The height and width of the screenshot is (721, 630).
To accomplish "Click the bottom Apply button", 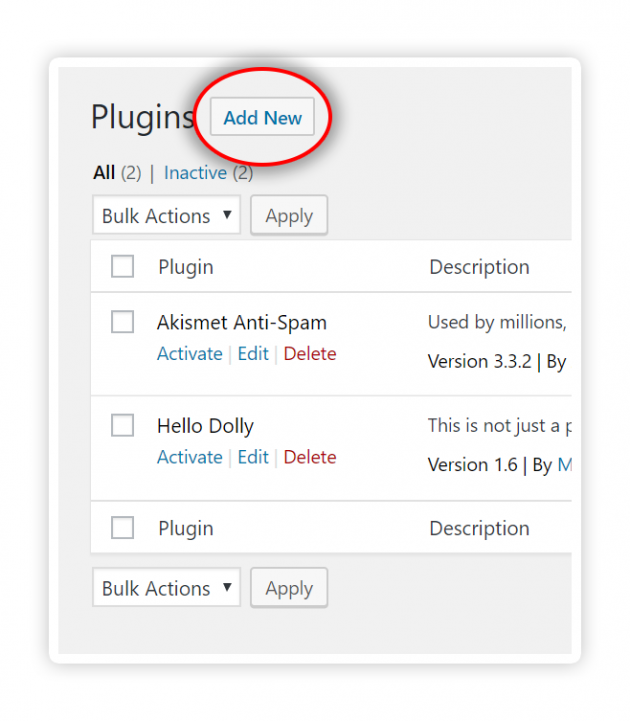I will [289, 587].
